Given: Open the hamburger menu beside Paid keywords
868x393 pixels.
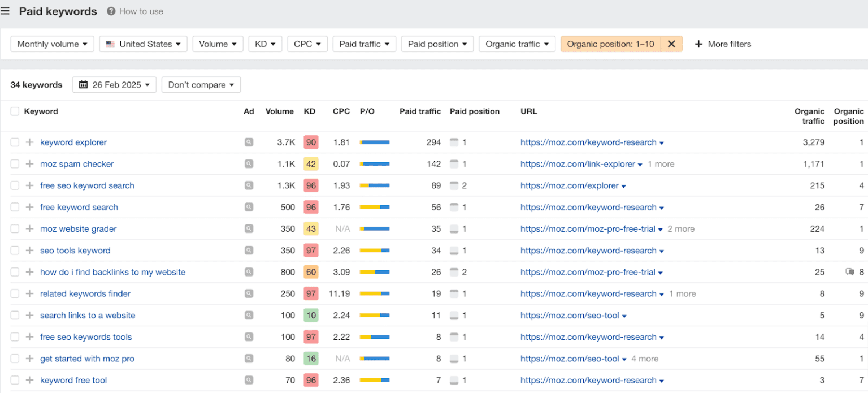Looking at the screenshot, I should point(5,11).
